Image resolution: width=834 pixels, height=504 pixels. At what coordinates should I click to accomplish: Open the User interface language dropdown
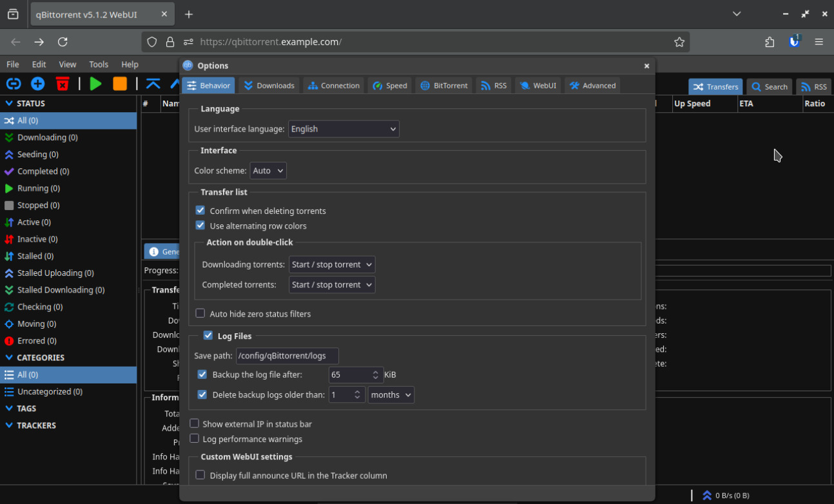coord(344,129)
